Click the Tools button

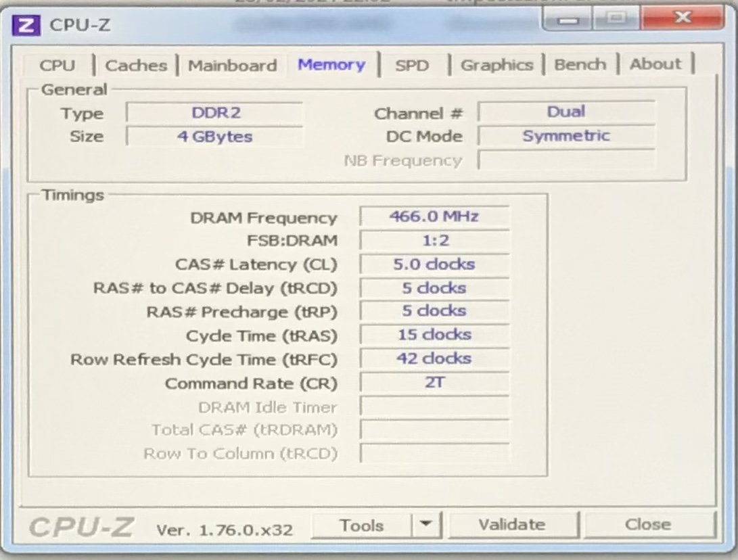tap(361, 526)
